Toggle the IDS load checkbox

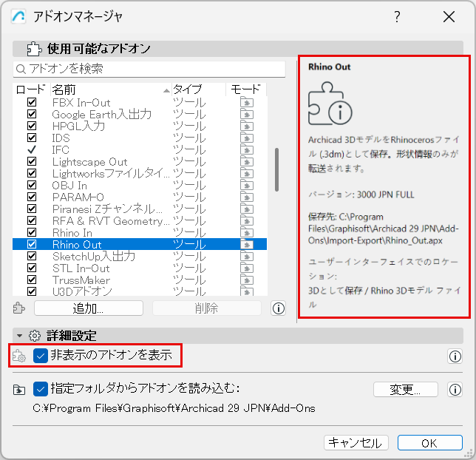(x=32, y=138)
